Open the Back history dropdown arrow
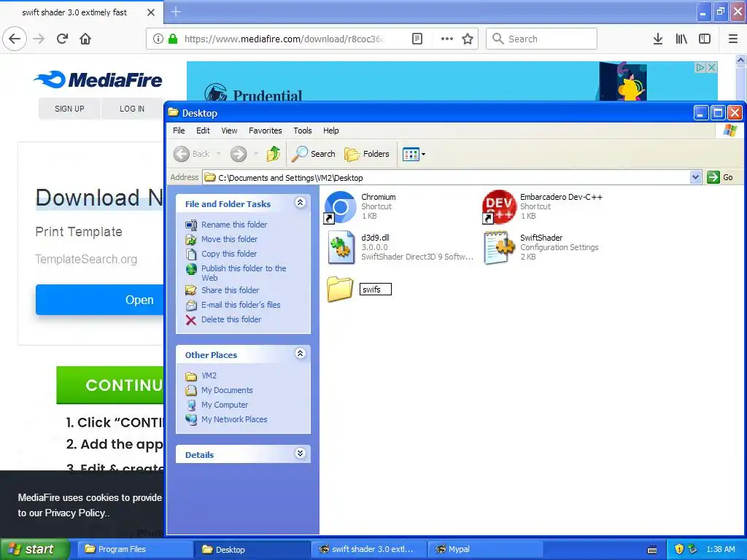This screenshot has height=560, width=747. (219, 154)
